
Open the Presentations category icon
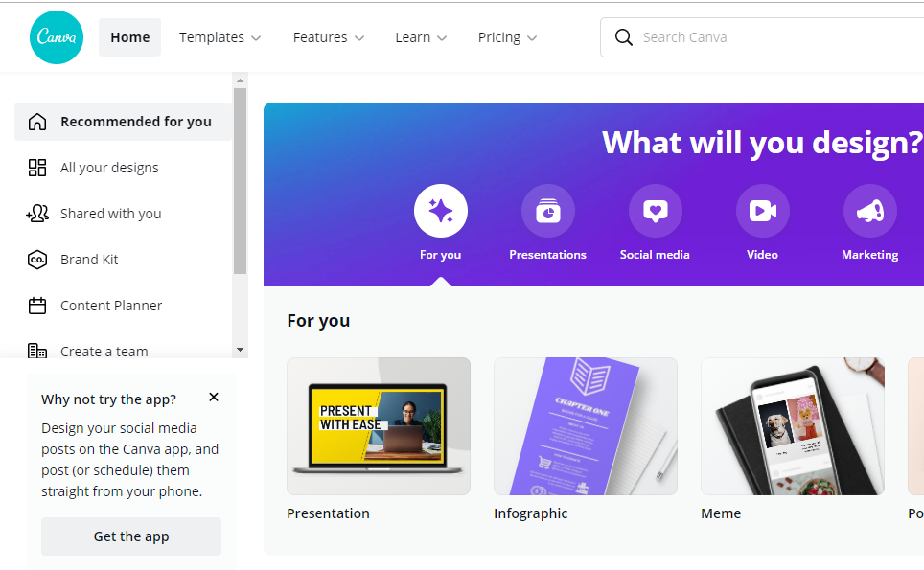(x=548, y=211)
